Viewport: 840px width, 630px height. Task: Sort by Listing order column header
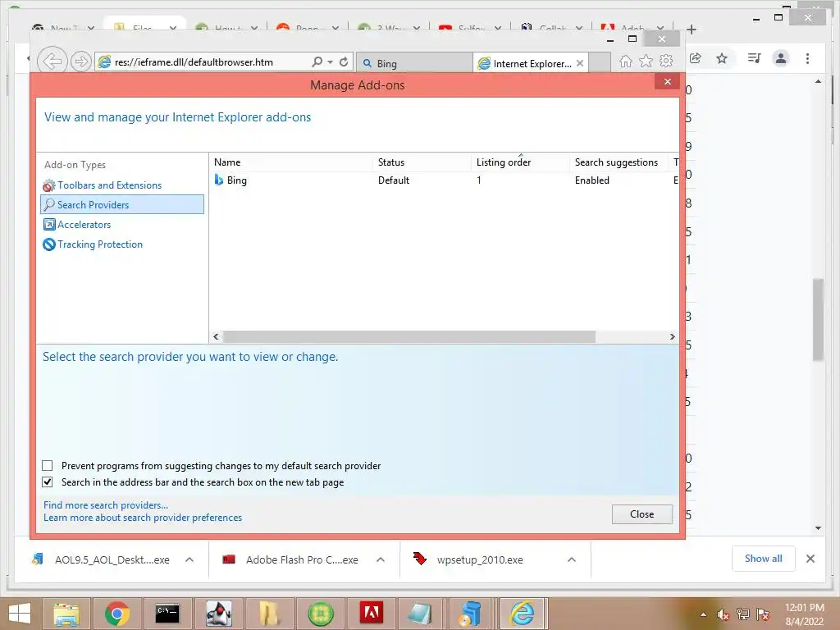(x=520, y=162)
